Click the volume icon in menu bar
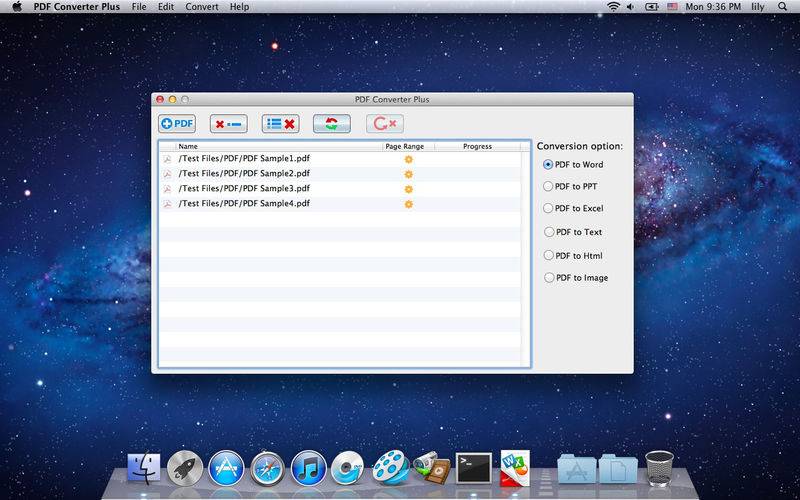800x500 pixels. click(x=631, y=7)
